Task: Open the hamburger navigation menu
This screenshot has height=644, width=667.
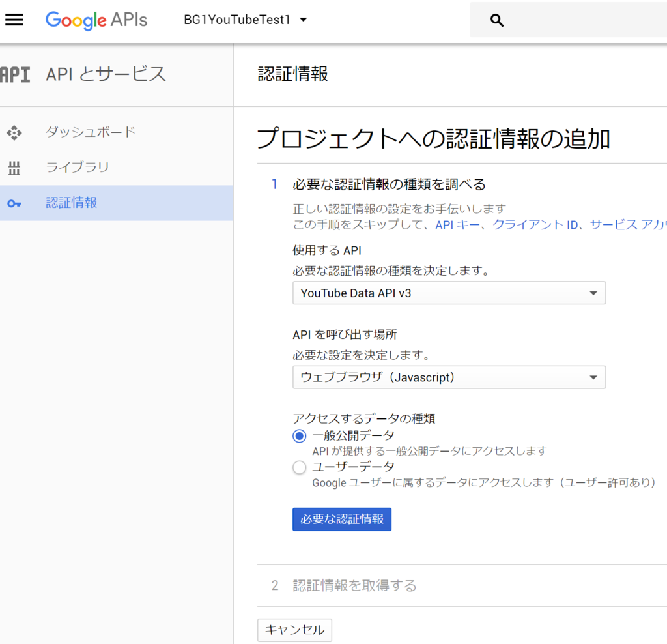Action: pyautogui.click(x=14, y=20)
